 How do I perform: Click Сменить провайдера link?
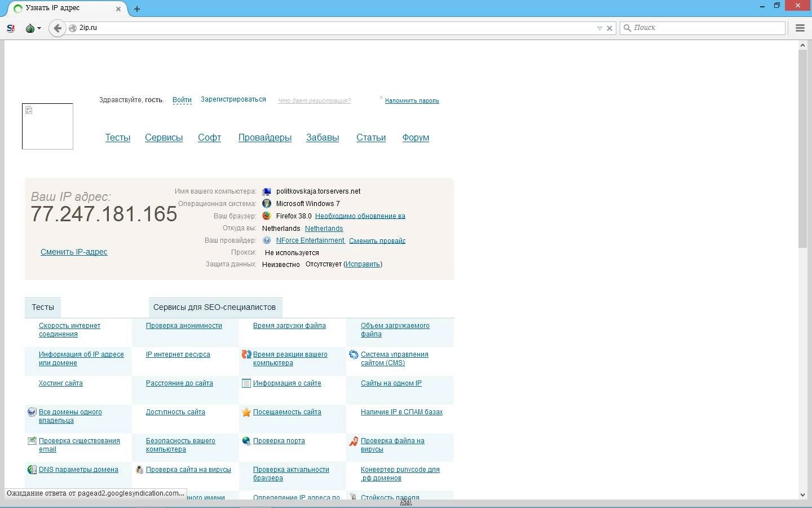377,241
